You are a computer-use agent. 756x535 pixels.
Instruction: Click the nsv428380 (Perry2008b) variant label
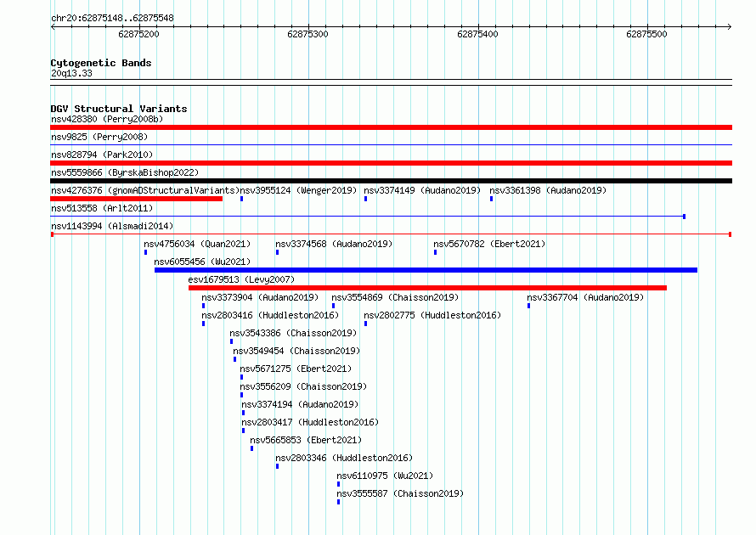click(x=107, y=119)
